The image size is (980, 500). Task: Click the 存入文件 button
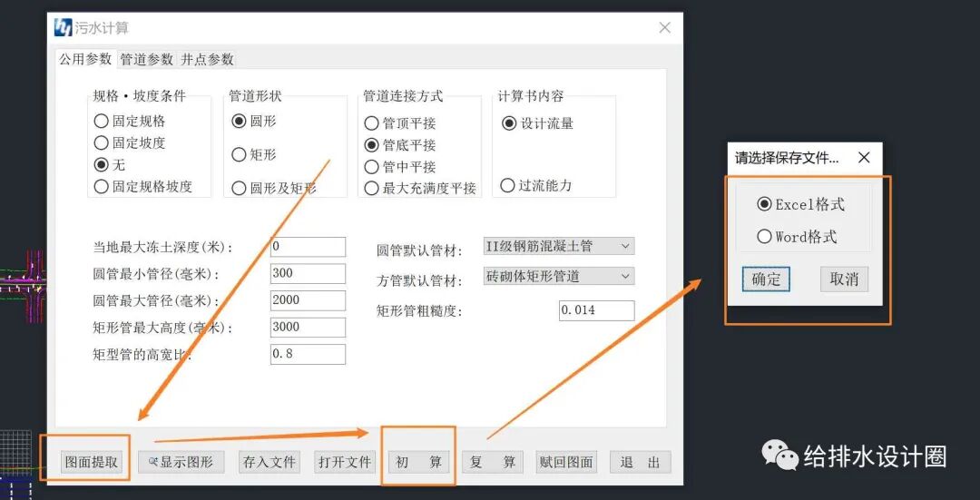(x=269, y=462)
